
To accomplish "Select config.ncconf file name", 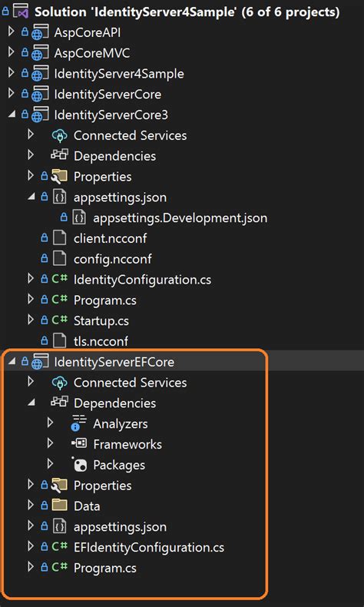I will 113,259.
